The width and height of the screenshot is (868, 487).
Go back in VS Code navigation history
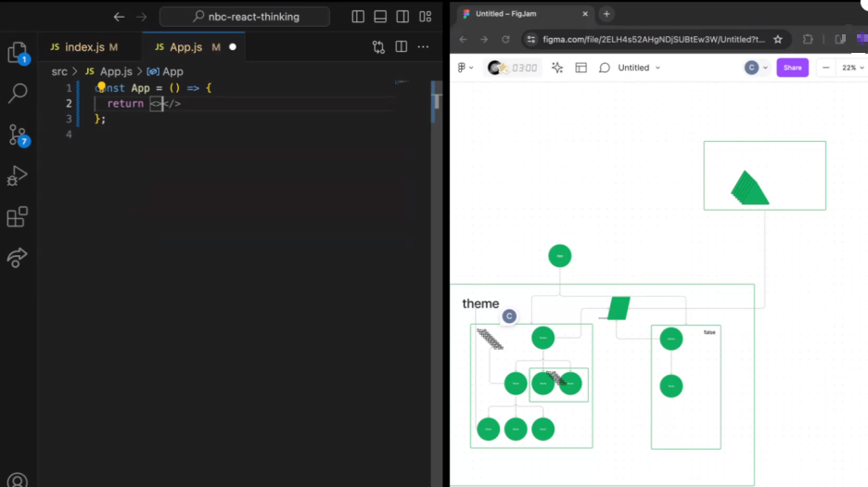point(119,17)
